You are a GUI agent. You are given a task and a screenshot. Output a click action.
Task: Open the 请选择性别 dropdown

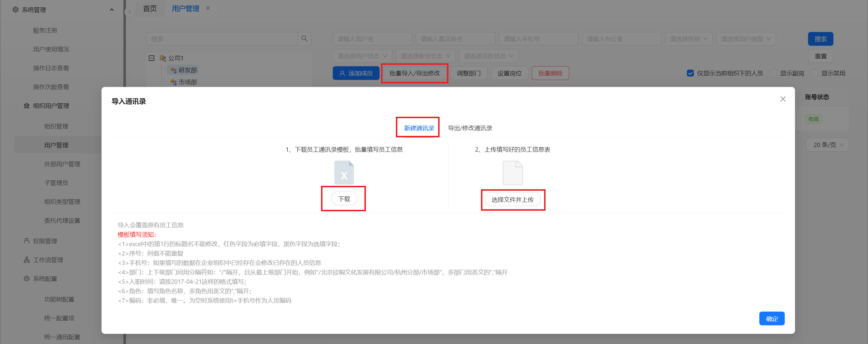click(689, 39)
